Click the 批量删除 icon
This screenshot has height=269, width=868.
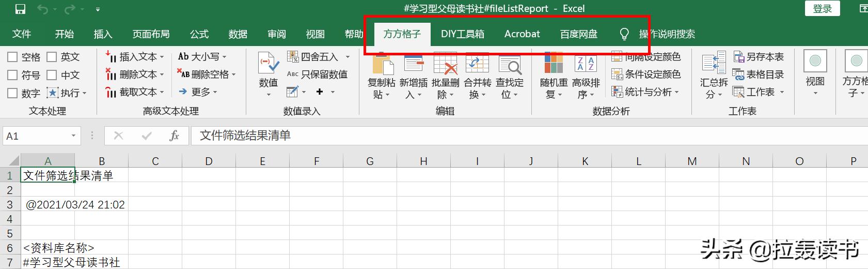point(445,64)
